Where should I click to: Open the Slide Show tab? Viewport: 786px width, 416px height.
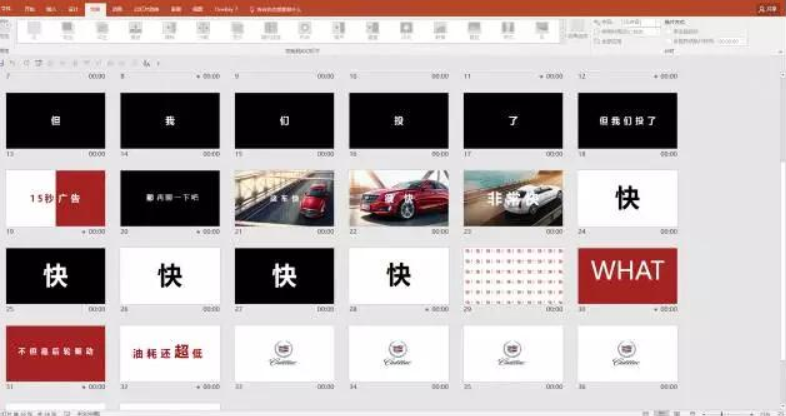[146, 9]
